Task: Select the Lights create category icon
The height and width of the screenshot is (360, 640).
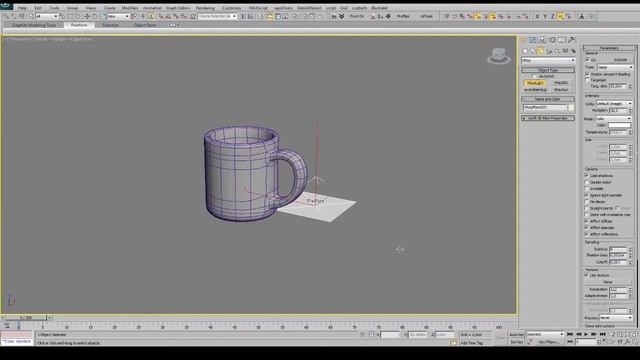Action: [x=541, y=51]
